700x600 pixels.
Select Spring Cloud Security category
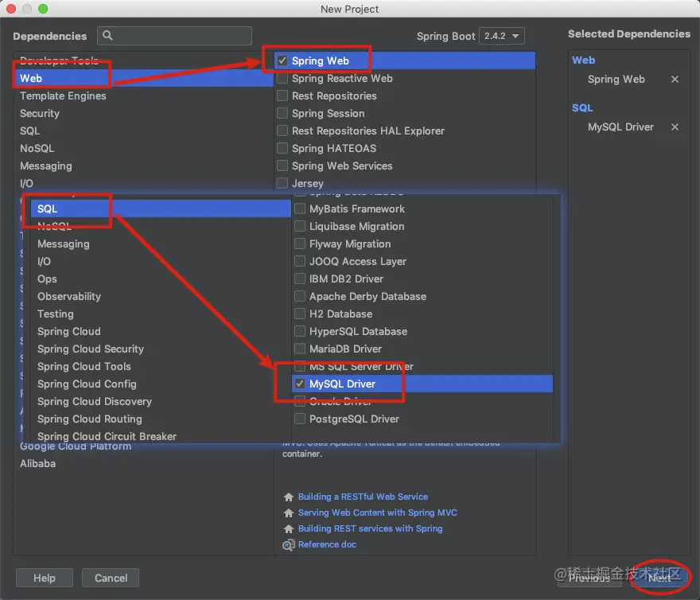click(91, 349)
